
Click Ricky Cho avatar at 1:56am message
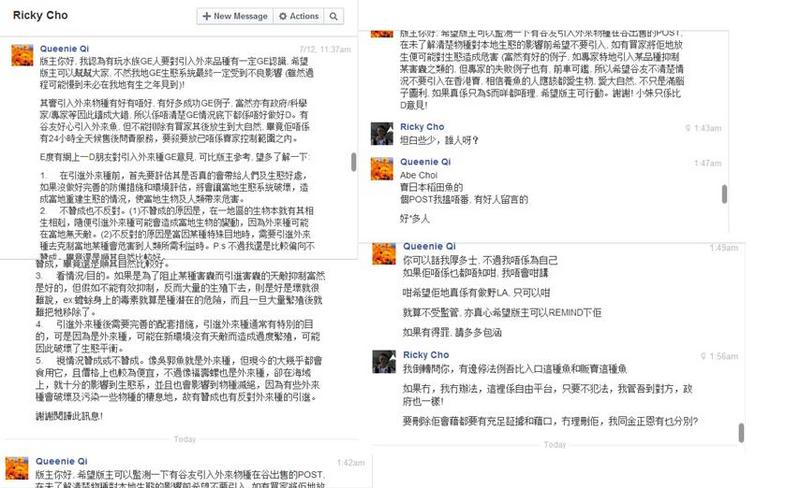click(384, 362)
